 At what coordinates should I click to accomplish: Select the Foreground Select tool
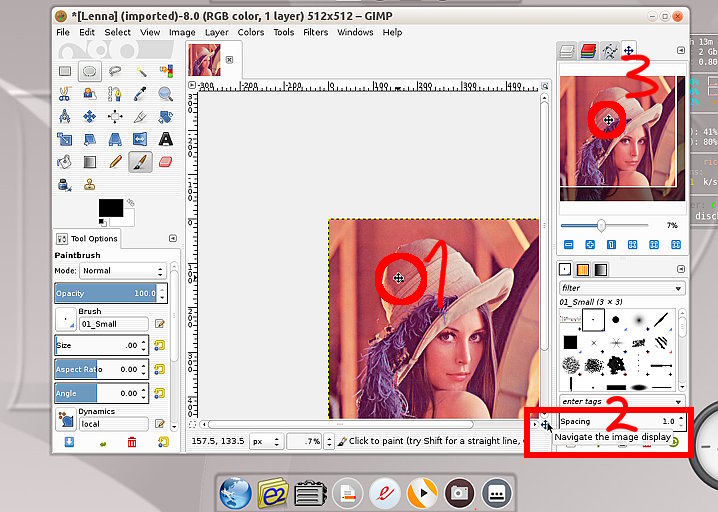click(90, 94)
